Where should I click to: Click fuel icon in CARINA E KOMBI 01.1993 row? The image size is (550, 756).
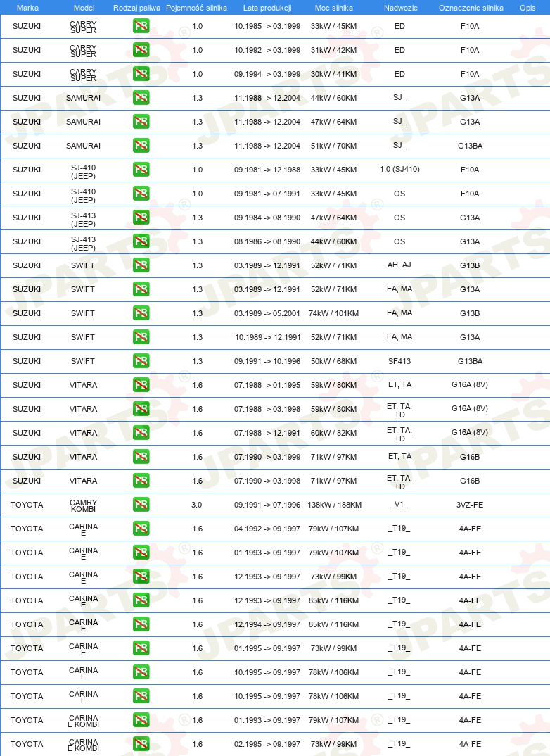141,720
